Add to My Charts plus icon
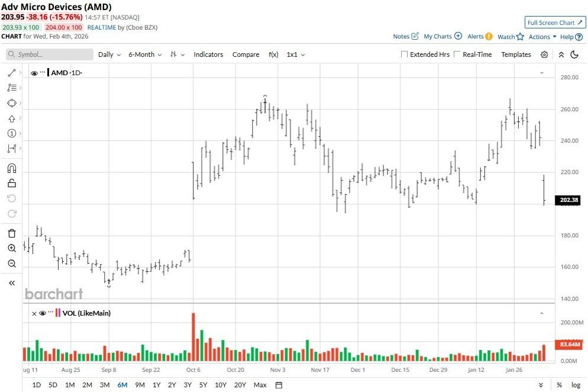Image resolution: width=588 pixels, height=392 pixels. point(458,36)
